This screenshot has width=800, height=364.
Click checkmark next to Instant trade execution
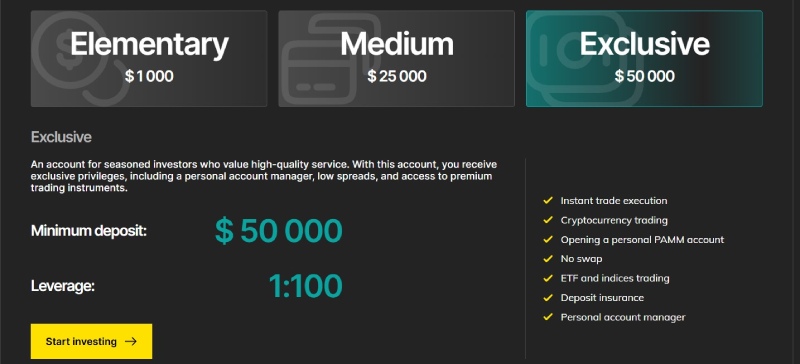[x=548, y=201]
